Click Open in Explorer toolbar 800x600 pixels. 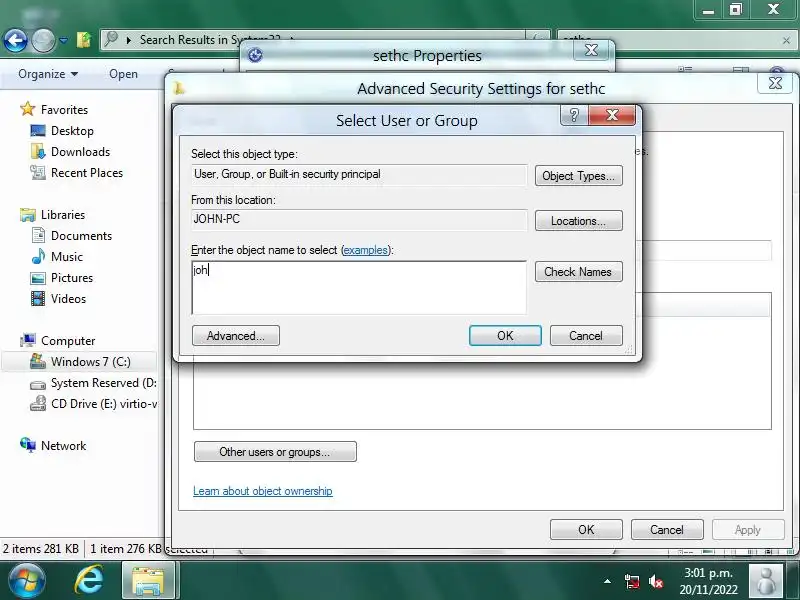(x=123, y=74)
